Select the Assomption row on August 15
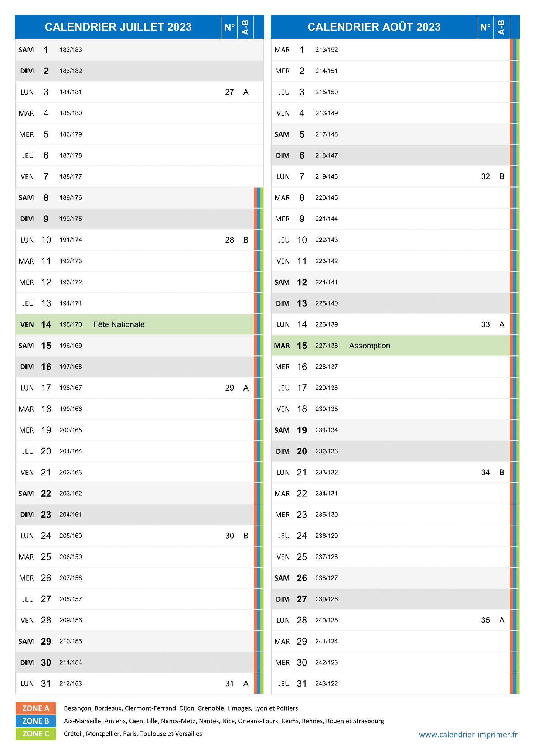Image resolution: width=535 pixels, height=756 pixels. tap(390, 346)
